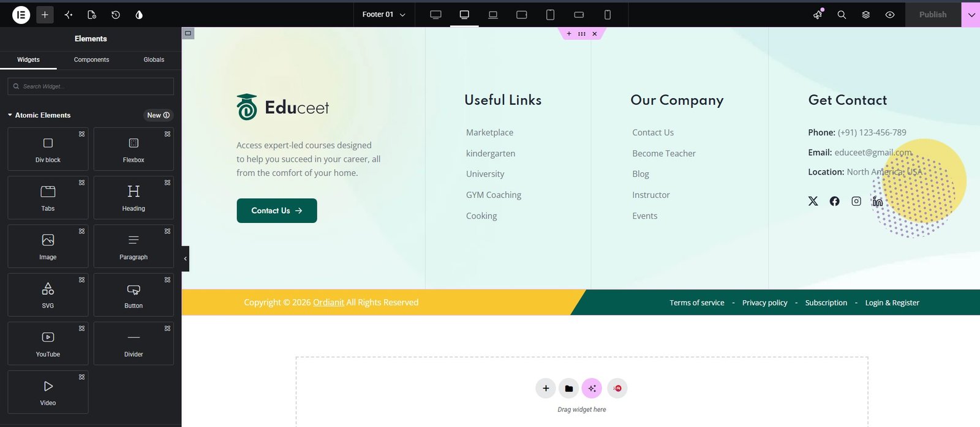Select the Paragraph widget
This screenshot has width=980, height=427.
click(134, 246)
